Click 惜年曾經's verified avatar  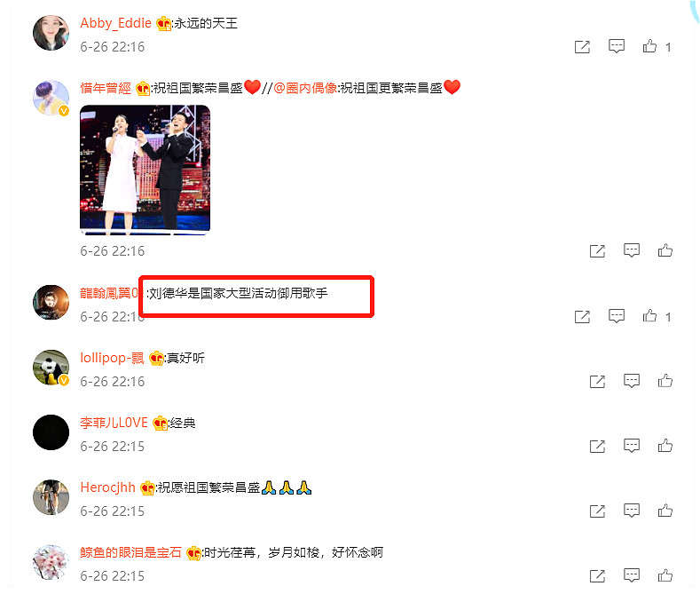[51, 98]
